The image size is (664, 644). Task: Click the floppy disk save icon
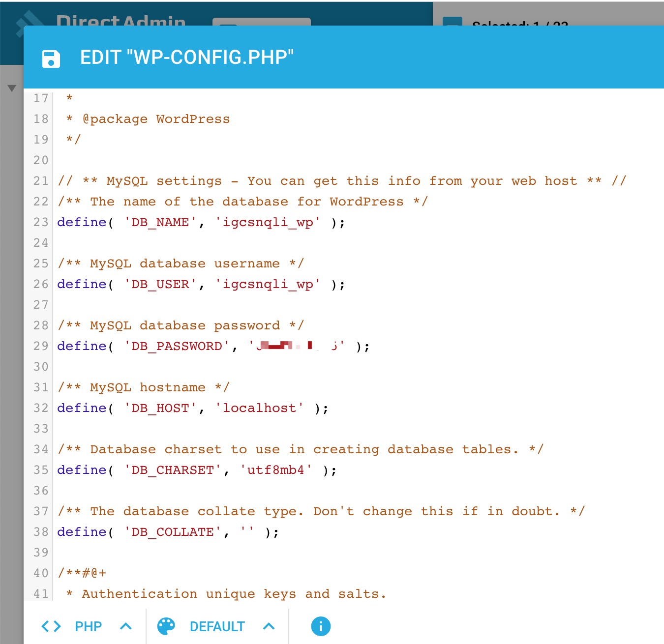51,59
